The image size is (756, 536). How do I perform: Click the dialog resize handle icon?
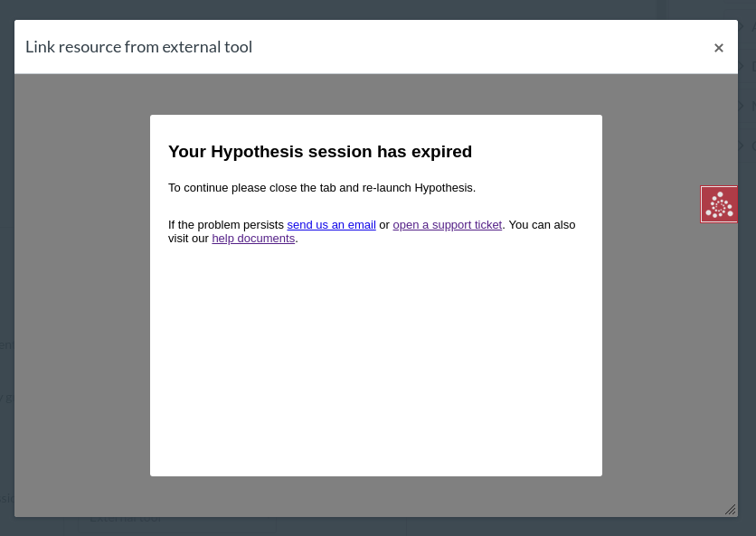click(730, 510)
